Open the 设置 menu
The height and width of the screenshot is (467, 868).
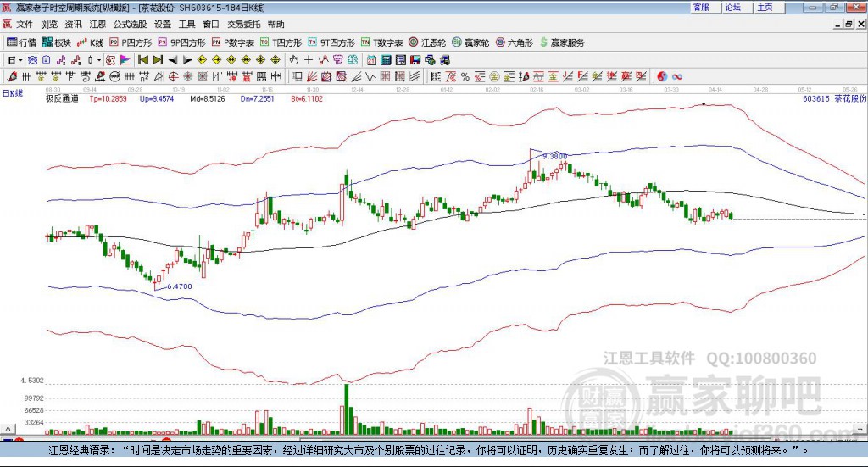(162, 25)
